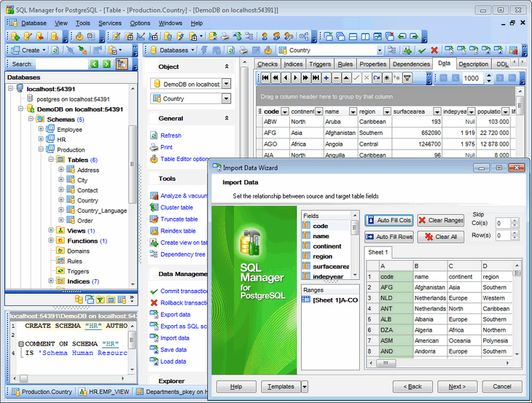Collapse the Object panel section
Viewport: 532px width, 403px height.
tap(226, 66)
